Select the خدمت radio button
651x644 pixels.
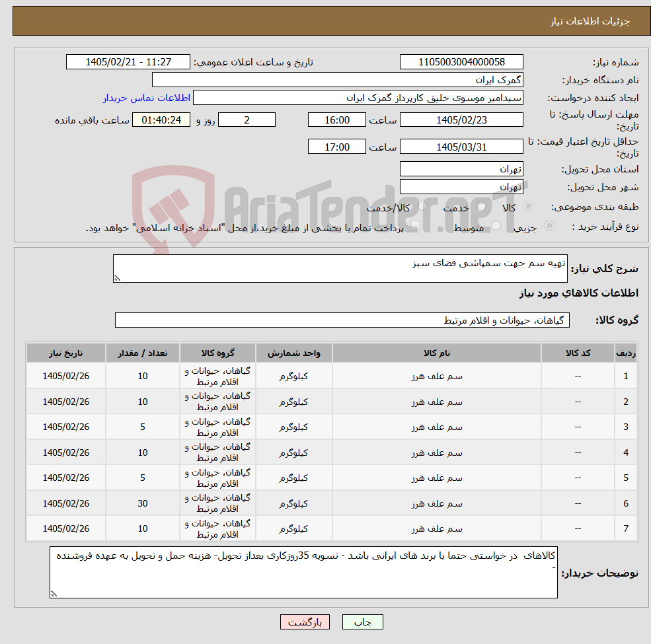[482, 206]
